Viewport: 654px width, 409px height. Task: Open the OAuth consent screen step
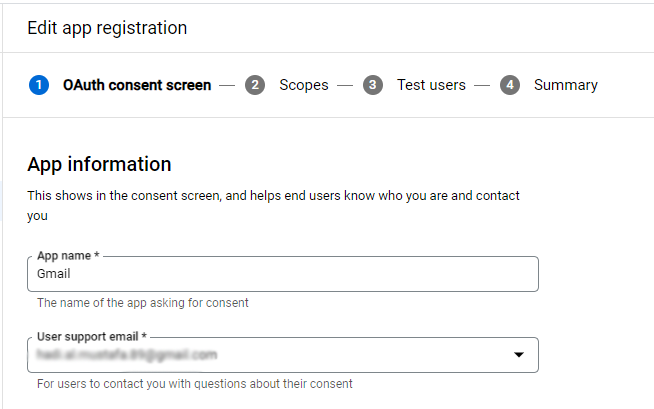137,85
